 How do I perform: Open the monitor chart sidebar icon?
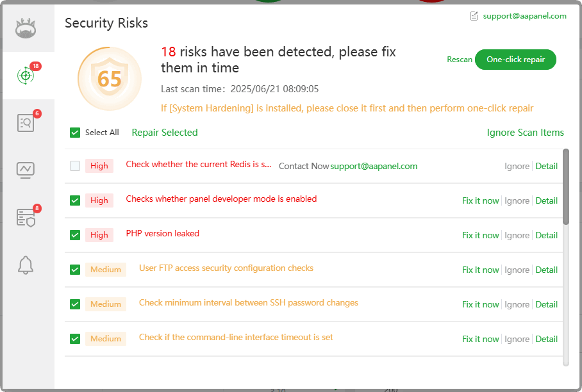[26, 170]
